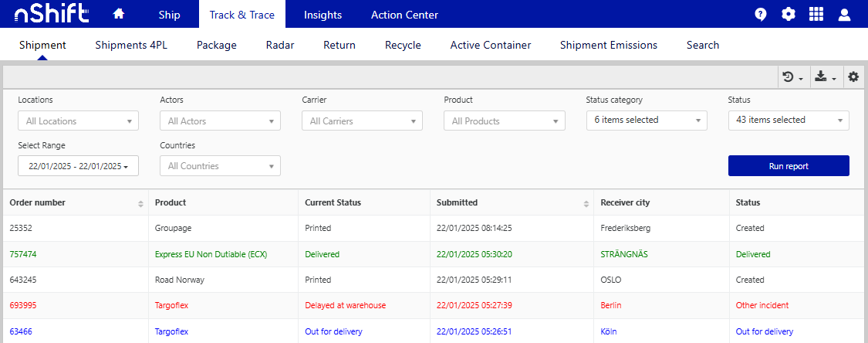
Task: Sort by Order number column arrows
Action: (x=140, y=203)
